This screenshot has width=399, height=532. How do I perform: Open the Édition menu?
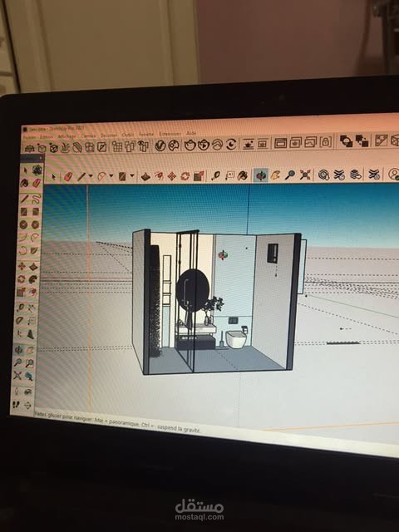(x=47, y=136)
